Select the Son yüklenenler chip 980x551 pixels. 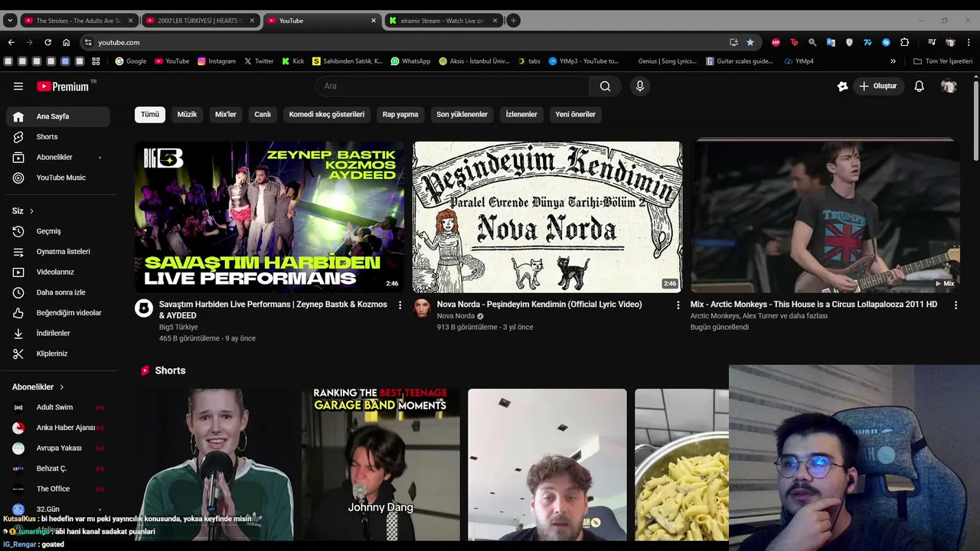pos(462,114)
